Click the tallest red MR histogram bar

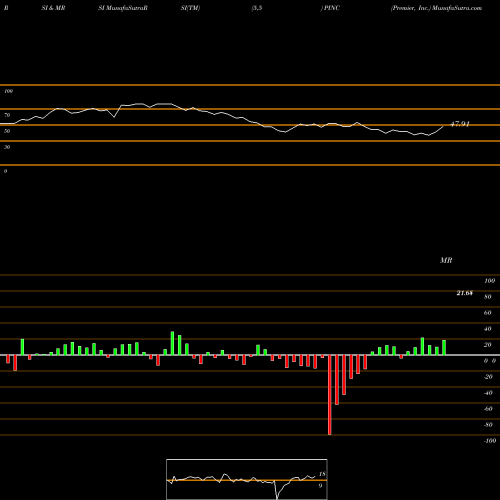tap(330, 395)
